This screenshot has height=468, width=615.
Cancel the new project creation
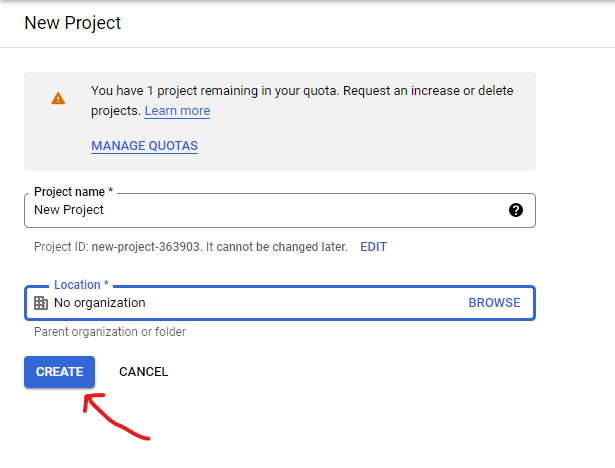(143, 372)
